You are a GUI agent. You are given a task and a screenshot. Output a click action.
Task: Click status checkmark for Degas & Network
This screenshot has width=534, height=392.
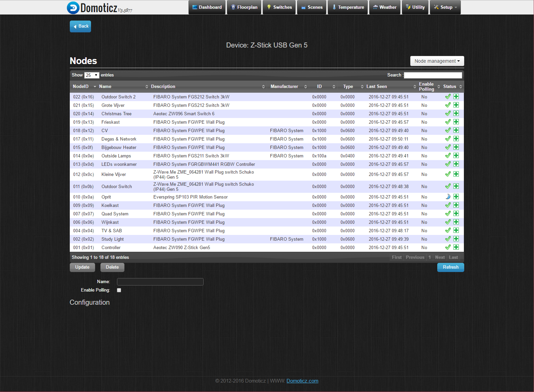click(x=448, y=139)
